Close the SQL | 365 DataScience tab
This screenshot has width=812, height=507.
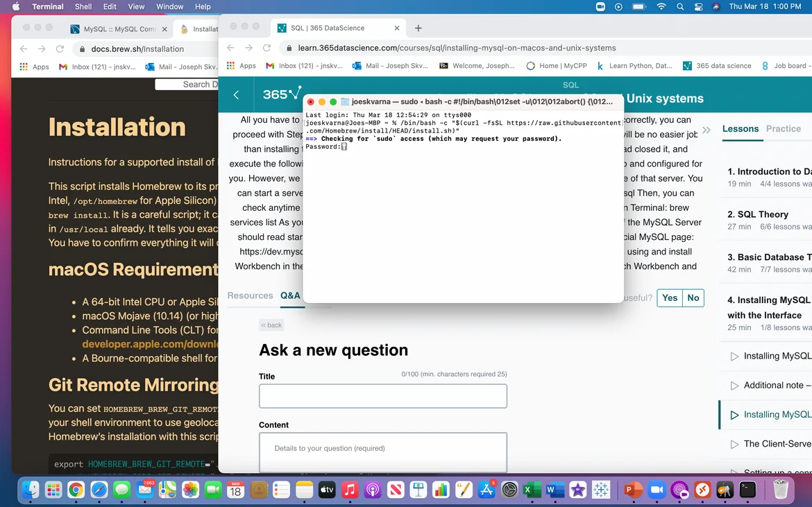click(x=397, y=28)
